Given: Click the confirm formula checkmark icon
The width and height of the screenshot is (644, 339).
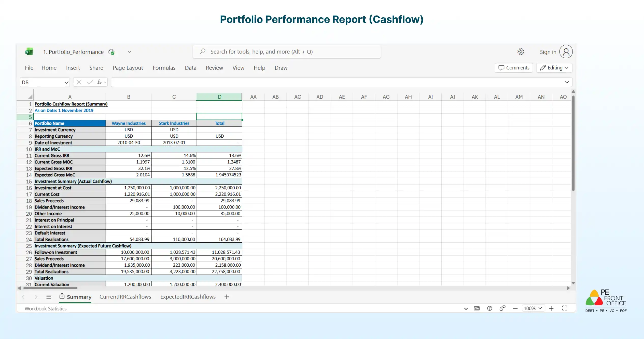Looking at the screenshot, I should pos(90,82).
